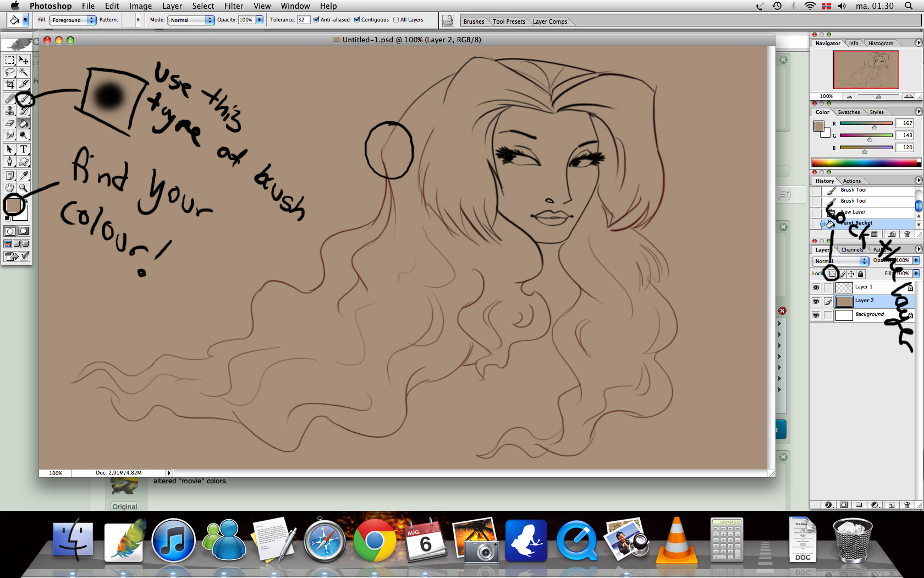Switch to Standard editing mode
This screenshot has height=578, width=924.
[10, 231]
